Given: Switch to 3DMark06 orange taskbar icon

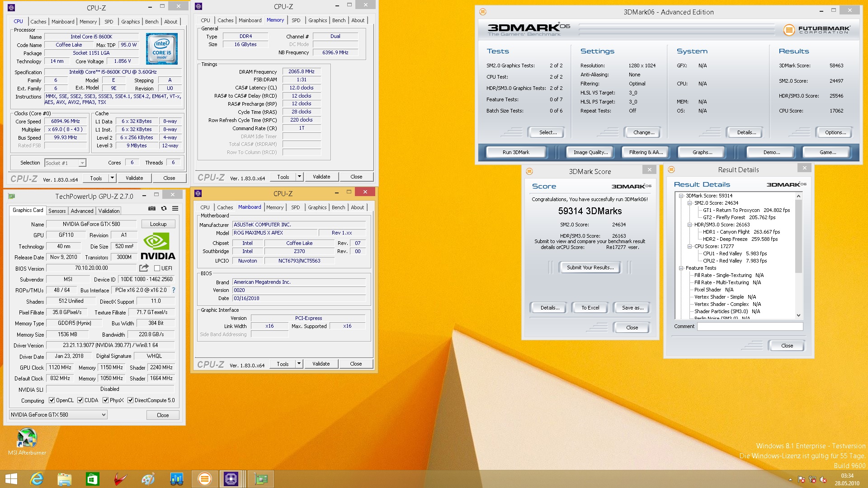Looking at the screenshot, I should pos(204,479).
